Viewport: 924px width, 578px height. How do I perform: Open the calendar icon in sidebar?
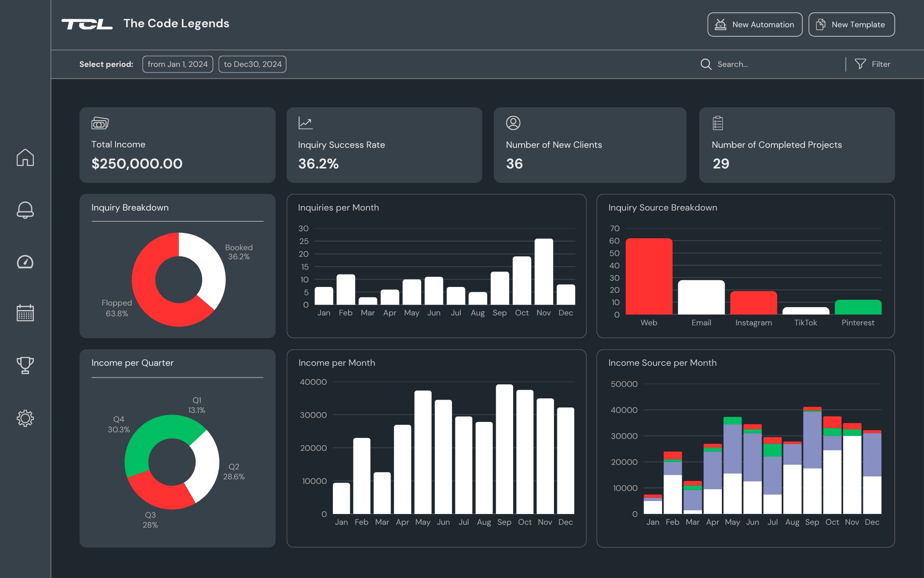pos(25,313)
